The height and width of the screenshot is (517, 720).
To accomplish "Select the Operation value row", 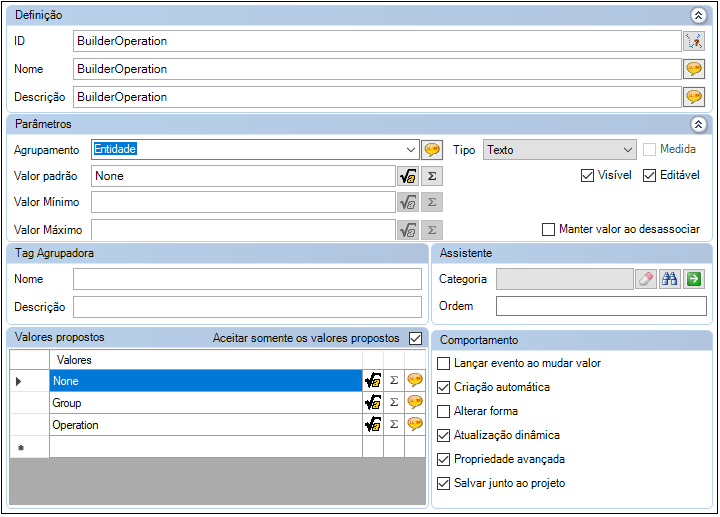I will pos(206,425).
